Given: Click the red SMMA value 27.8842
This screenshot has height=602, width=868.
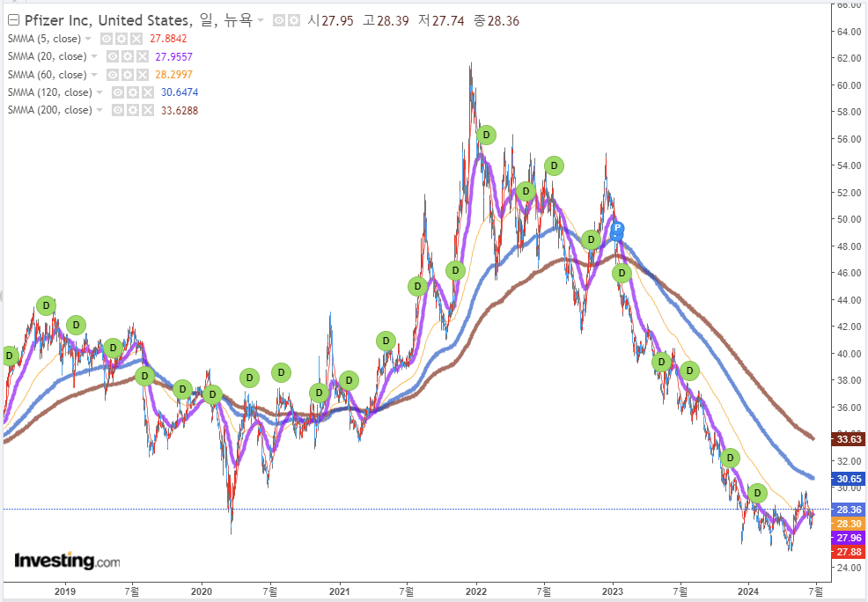Looking at the screenshot, I should 168,39.
